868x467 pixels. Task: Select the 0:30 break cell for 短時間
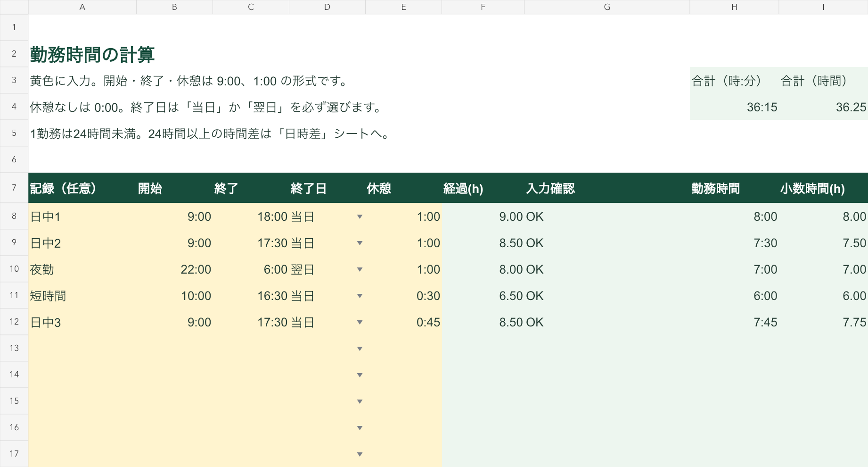404,296
